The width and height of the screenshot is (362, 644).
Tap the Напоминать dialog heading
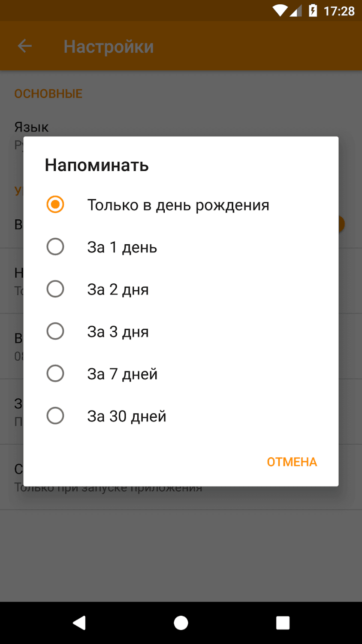pos(97,165)
